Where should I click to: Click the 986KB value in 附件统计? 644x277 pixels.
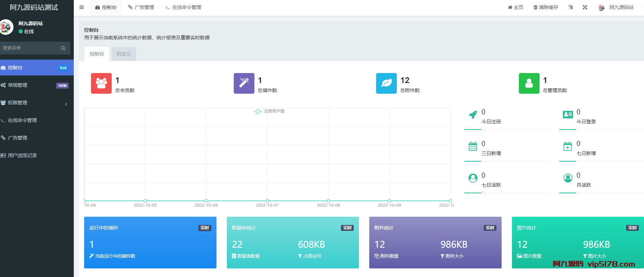(x=454, y=245)
